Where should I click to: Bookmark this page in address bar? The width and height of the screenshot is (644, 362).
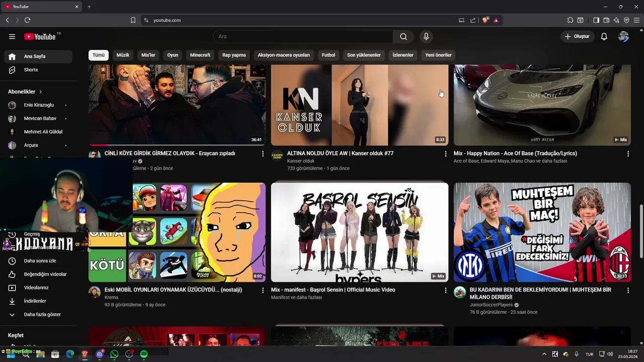pos(133,20)
